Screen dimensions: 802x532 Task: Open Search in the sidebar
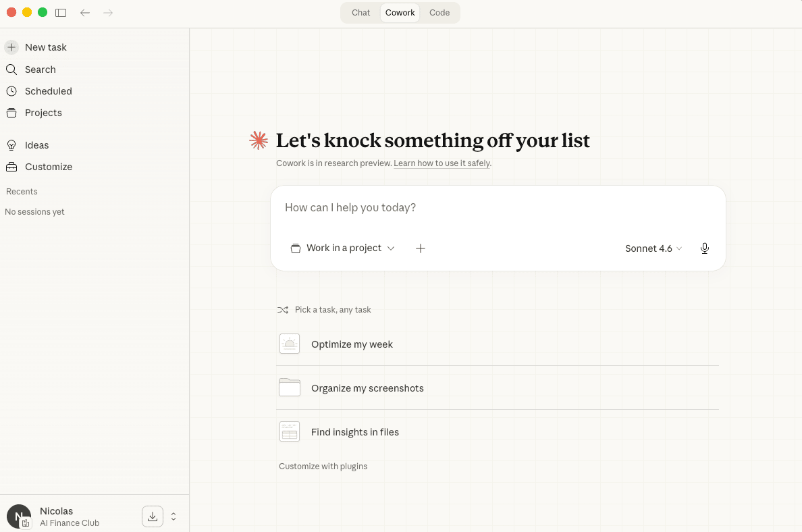(40, 70)
